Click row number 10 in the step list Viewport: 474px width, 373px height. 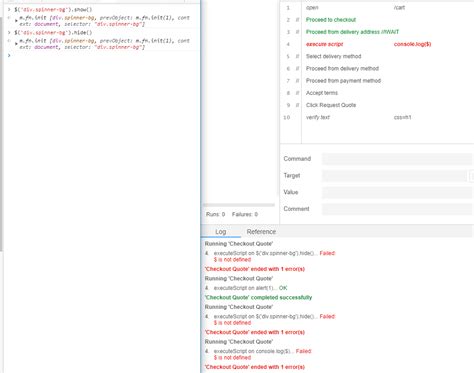click(287, 117)
